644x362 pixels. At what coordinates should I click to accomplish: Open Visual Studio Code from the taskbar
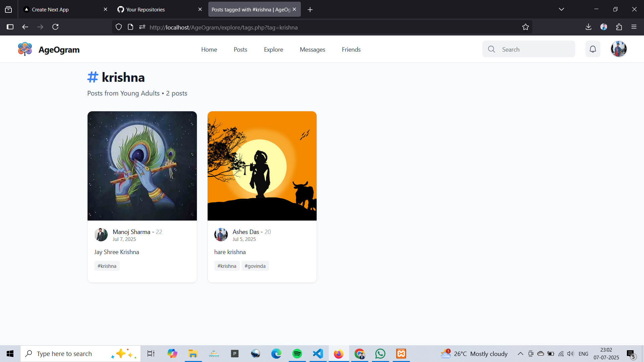pyautogui.click(x=318, y=354)
